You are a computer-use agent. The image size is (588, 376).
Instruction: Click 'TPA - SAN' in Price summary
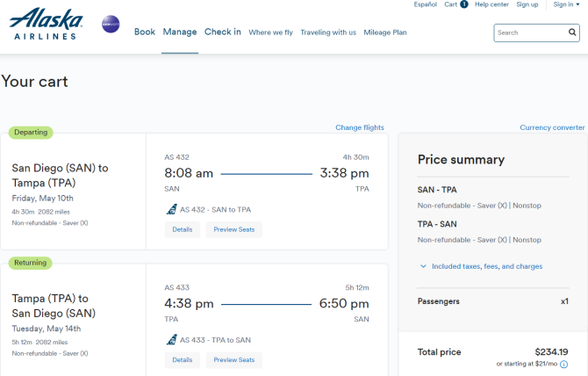click(x=437, y=224)
